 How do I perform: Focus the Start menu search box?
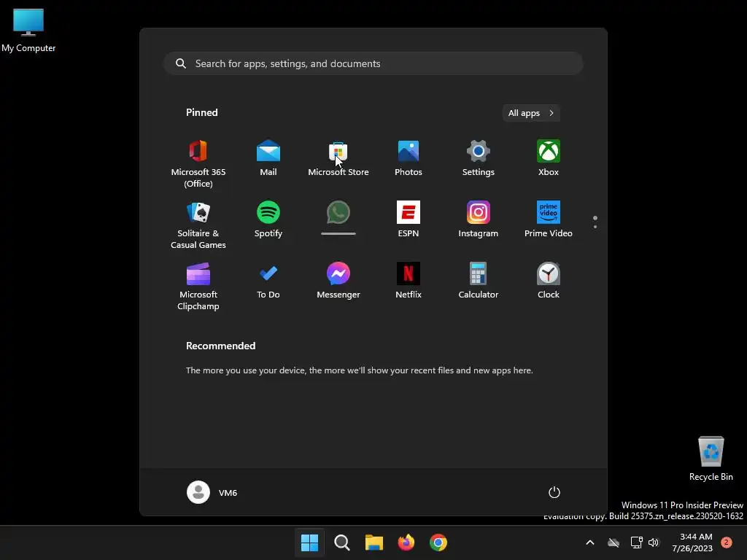[x=373, y=63]
